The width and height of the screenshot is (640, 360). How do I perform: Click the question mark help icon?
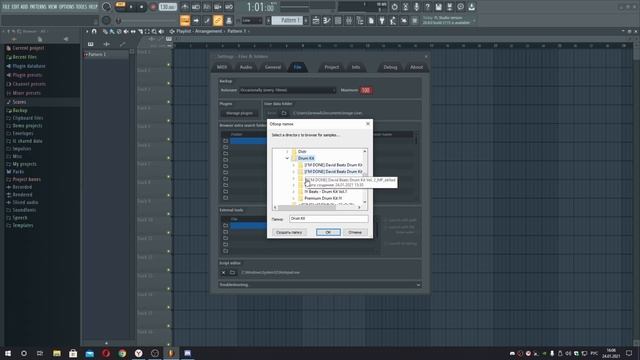(427, 7)
